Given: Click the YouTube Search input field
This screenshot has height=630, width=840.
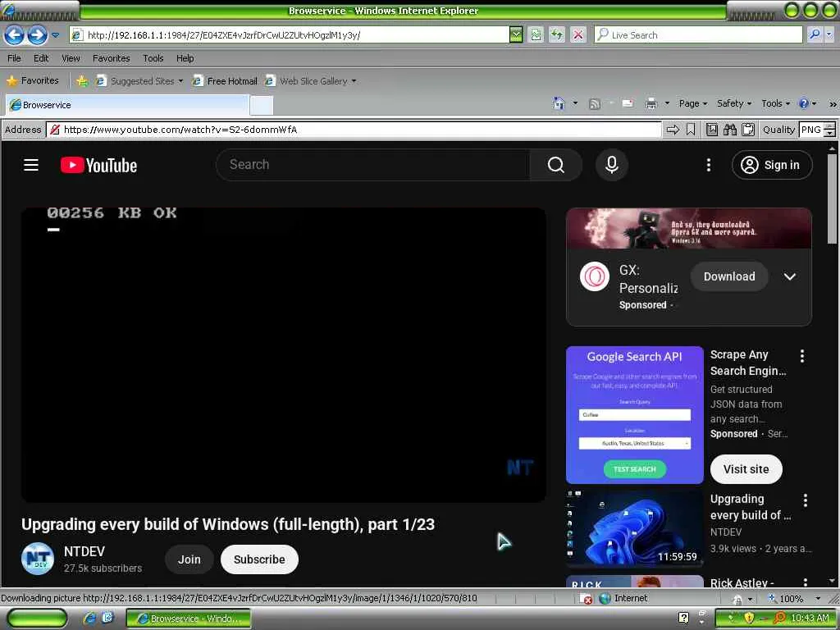Looking at the screenshot, I should (x=373, y=165).
